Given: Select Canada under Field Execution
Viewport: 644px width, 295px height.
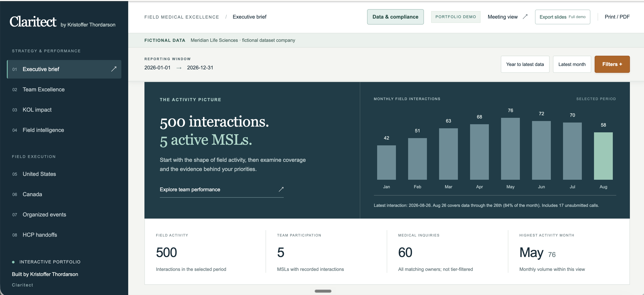Looking at the screenshot, I should pos(64,194).
